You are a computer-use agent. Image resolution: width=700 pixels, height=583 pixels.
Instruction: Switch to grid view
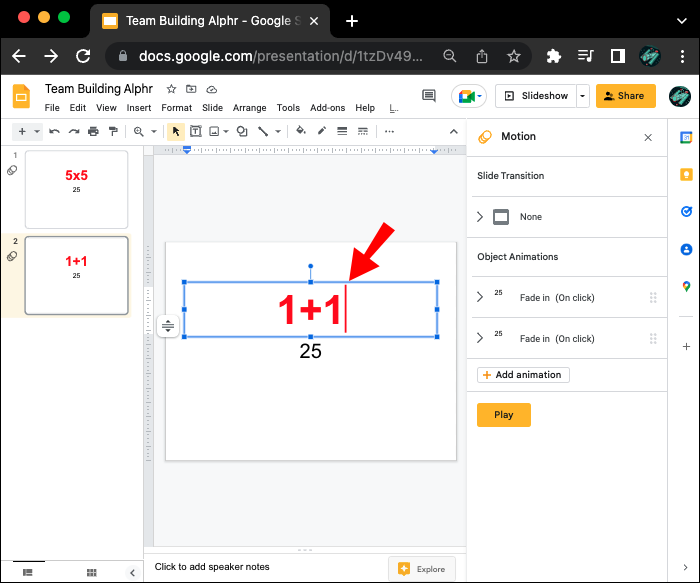point(92,572)
